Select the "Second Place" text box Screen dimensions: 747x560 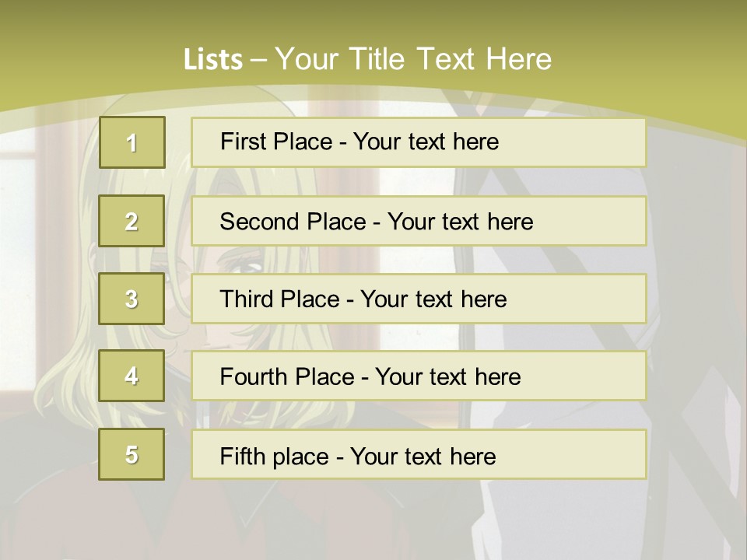click(419, 221)
